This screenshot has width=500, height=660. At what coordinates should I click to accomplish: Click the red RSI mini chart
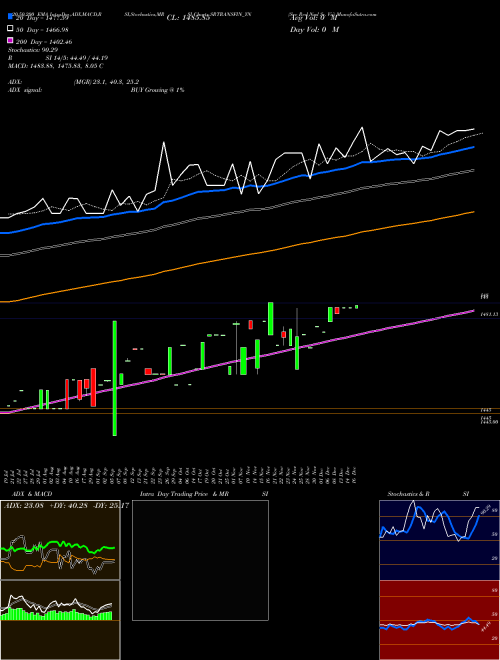click(x=439, y=620)
